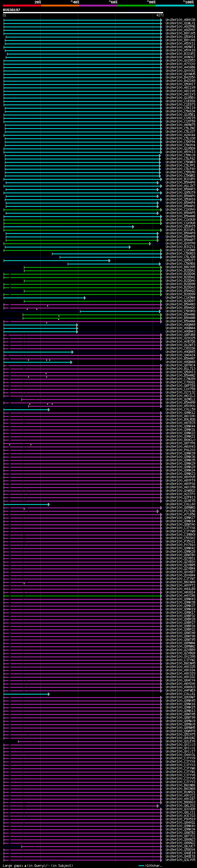Select hit label UniRef100_C5LPP1
The height and width of the screenshot is (868, 197).
click(x=180, y=165)
